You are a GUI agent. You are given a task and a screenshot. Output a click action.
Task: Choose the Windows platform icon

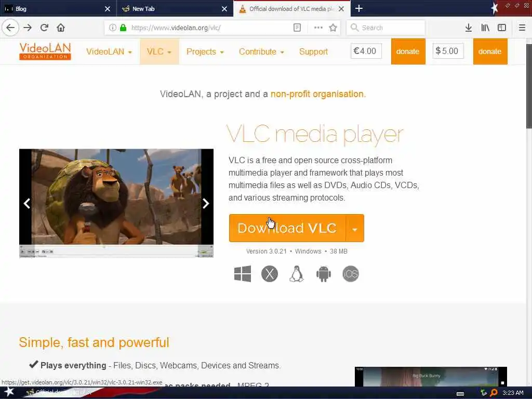pyautogui.click(x=243, y=274)
